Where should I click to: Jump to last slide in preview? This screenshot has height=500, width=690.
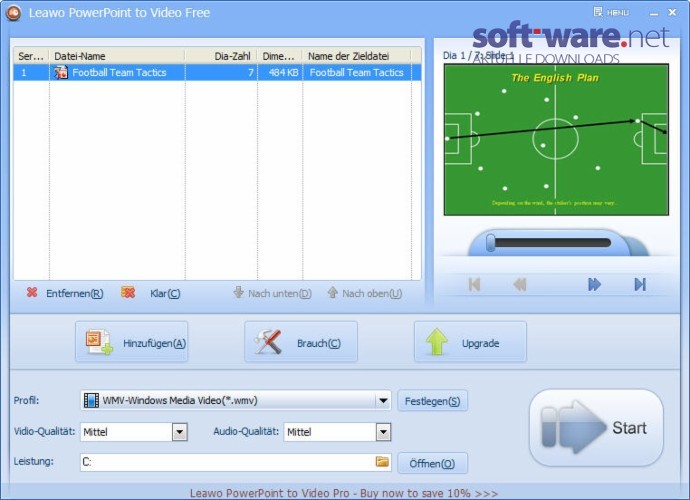640,284
